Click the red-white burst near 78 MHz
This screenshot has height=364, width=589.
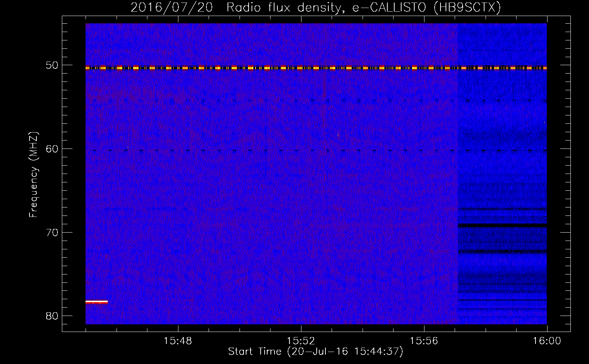(96, 302)
